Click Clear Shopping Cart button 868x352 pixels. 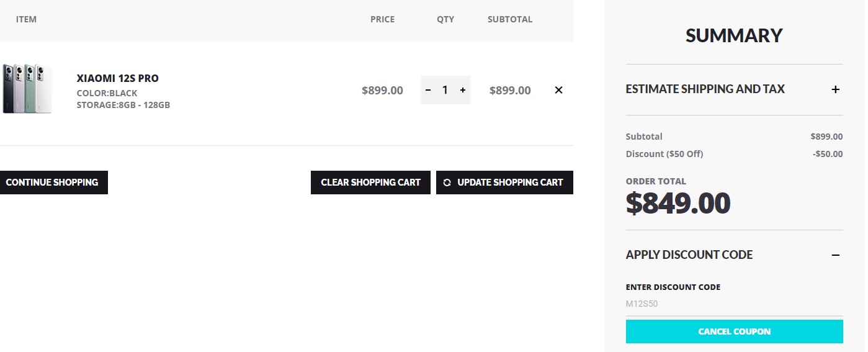pyautogui.click(x=370, y=183)
